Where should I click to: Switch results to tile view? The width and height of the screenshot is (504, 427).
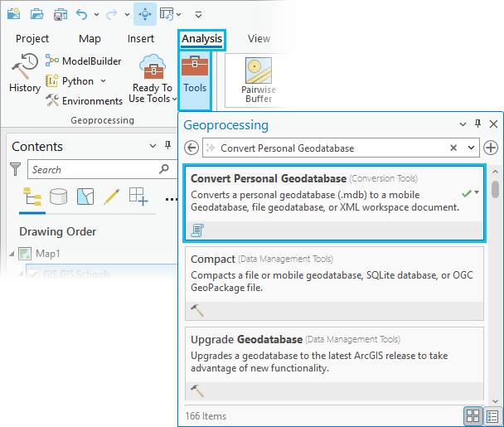472,415
